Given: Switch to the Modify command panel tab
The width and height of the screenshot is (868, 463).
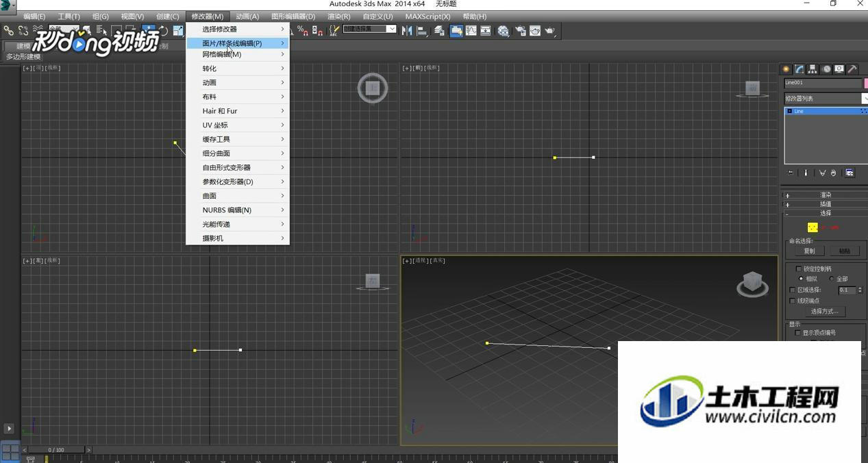Looking at the screenshot, I should (799, 69).
